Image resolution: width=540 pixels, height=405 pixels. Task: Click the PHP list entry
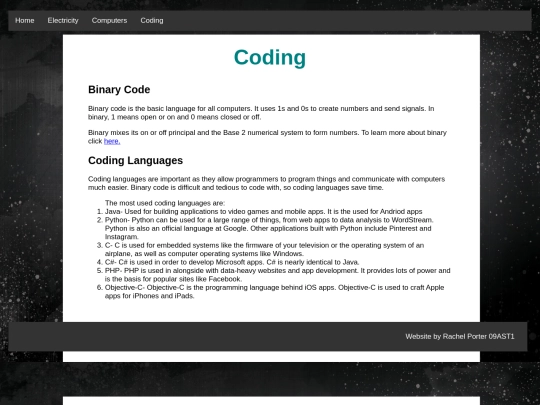(278, 275)
